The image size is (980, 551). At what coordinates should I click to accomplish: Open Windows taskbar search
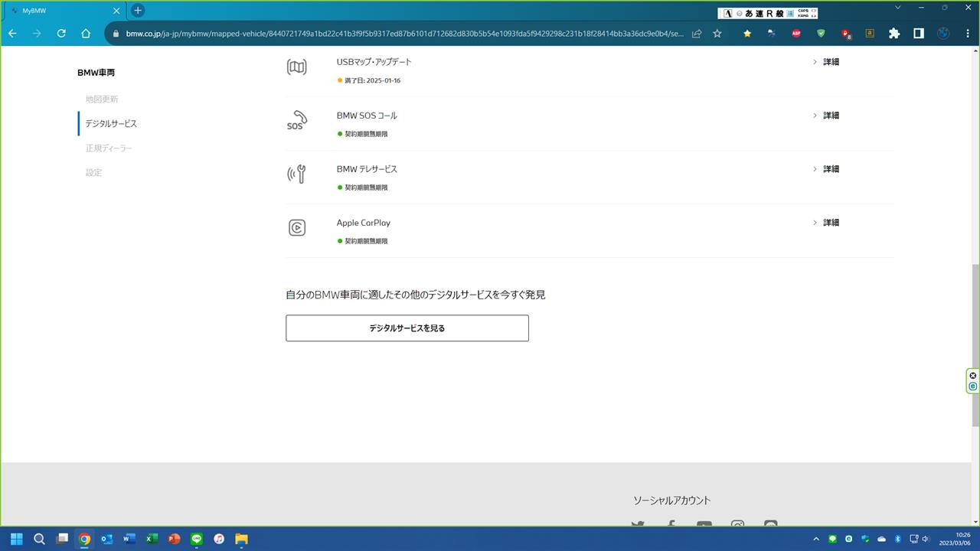coord(39,539)
